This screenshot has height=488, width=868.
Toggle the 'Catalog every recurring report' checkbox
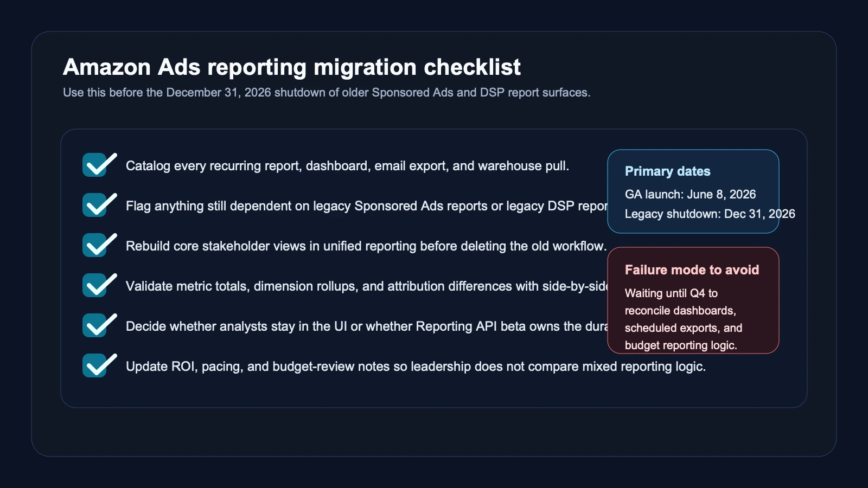click(x=95, y=165)
